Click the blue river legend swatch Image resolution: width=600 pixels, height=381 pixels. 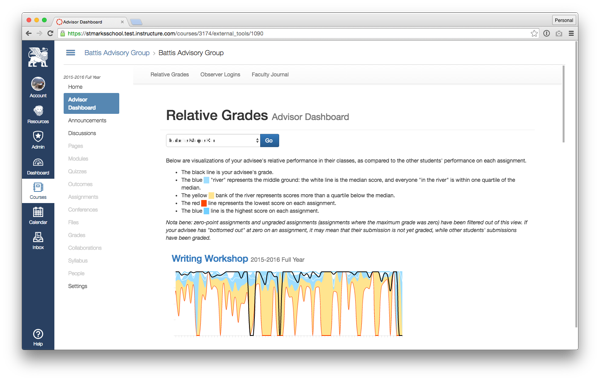tap(206, 180)
